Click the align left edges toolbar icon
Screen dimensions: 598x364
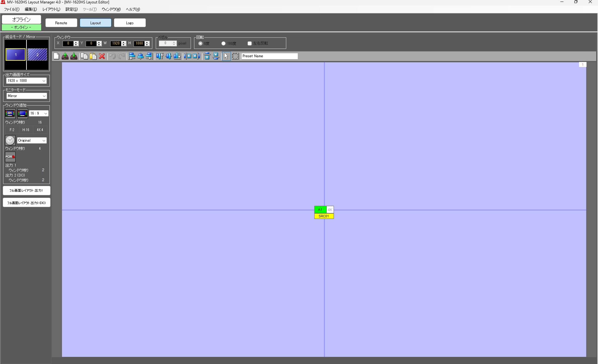[x=132, y=56]
